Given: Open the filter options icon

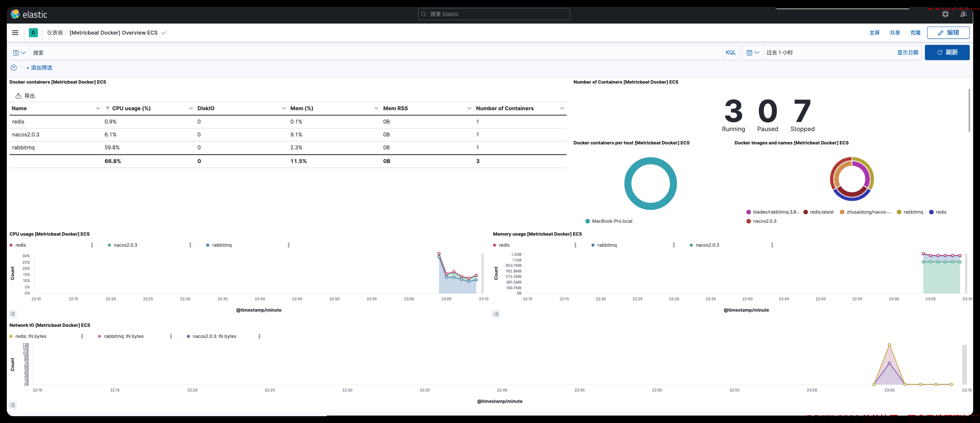Looking at the screenshot, I should (x=13, y=68).
